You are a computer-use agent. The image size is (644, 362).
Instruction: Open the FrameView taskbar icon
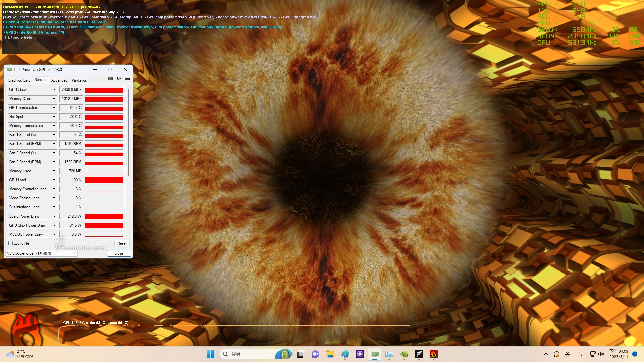pyautogui.click(x=419, y=354)
